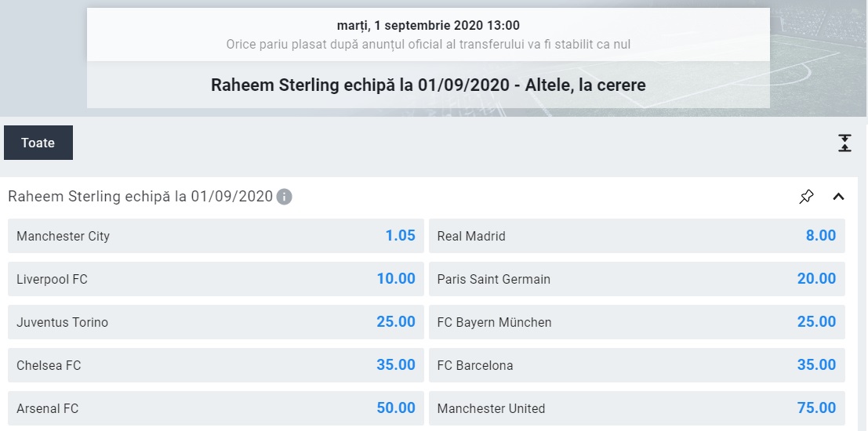Image resolution: width=868 pixels, height=431 pixels.
Task: Pick Liverpool FC odds 10.00
Action: tap(216, 279)
